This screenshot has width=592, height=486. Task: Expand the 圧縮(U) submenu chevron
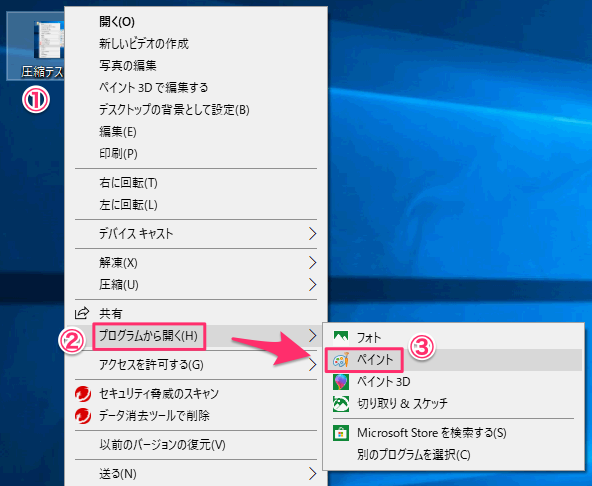point(312,284)
